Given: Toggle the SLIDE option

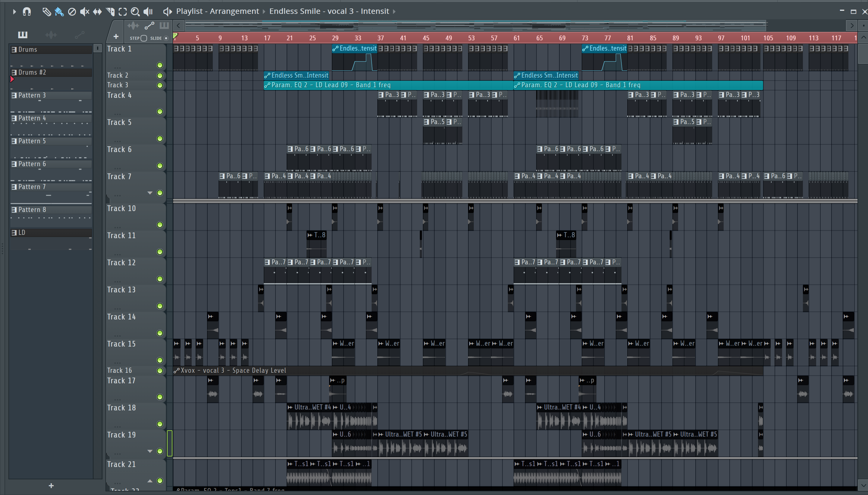Looking at the screenshot, I should 166,38.
